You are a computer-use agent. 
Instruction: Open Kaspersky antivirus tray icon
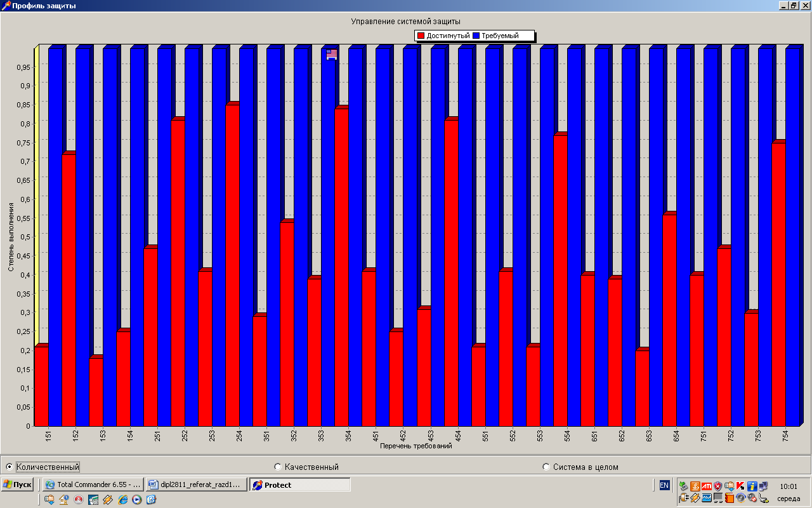click(740, 486)
